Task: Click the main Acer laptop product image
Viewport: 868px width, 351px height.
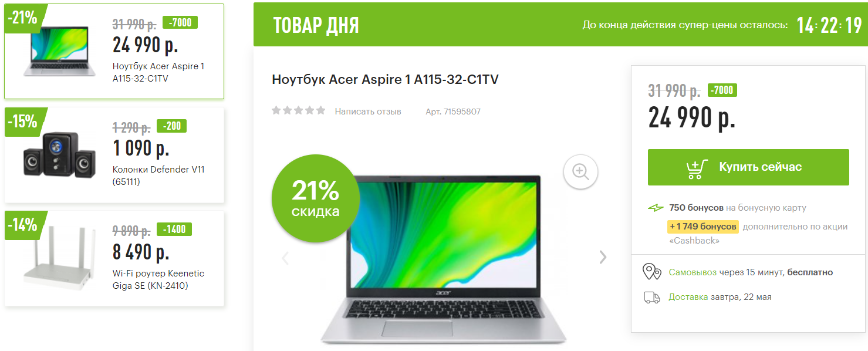Action: click(444, 258)
